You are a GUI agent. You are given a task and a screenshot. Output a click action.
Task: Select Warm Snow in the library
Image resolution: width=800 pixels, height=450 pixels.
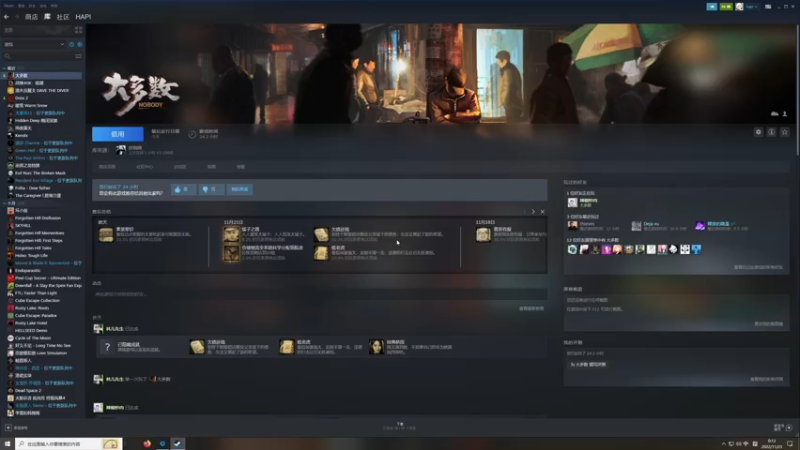click(x=31, y=106)
